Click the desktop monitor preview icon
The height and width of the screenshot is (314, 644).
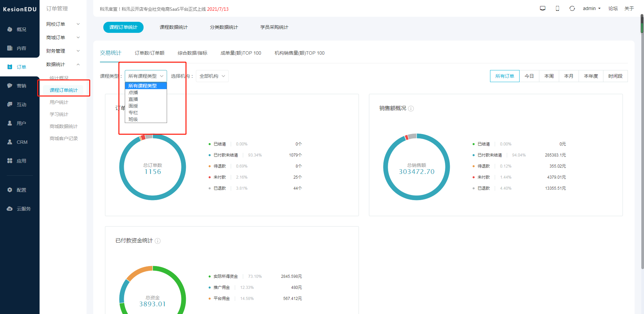click(543, 8)
